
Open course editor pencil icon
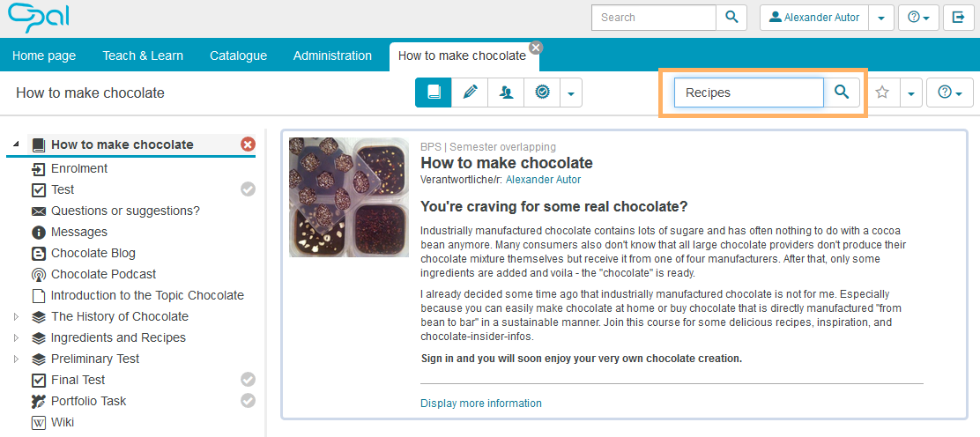[x=470, y=93]
